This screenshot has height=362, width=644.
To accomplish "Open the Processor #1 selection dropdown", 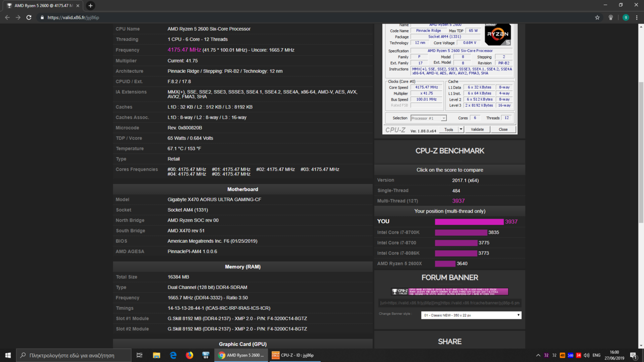I will (x=428, y=118).
